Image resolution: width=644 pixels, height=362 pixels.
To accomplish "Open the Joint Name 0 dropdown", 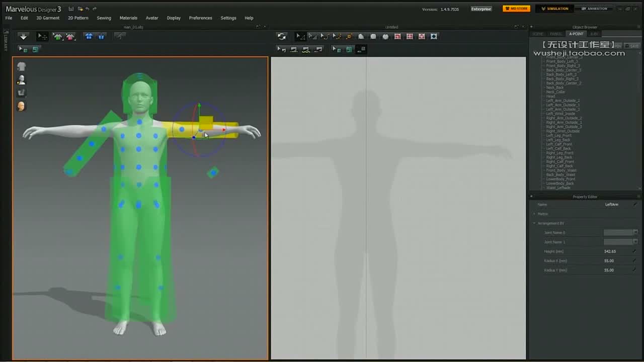I will coord(621,232).
